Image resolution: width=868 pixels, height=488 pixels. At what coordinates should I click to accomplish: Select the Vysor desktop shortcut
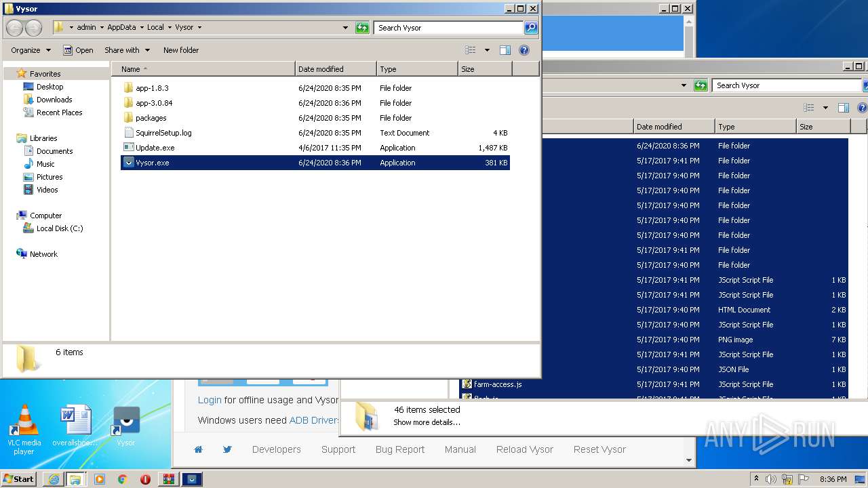point(126,426)
